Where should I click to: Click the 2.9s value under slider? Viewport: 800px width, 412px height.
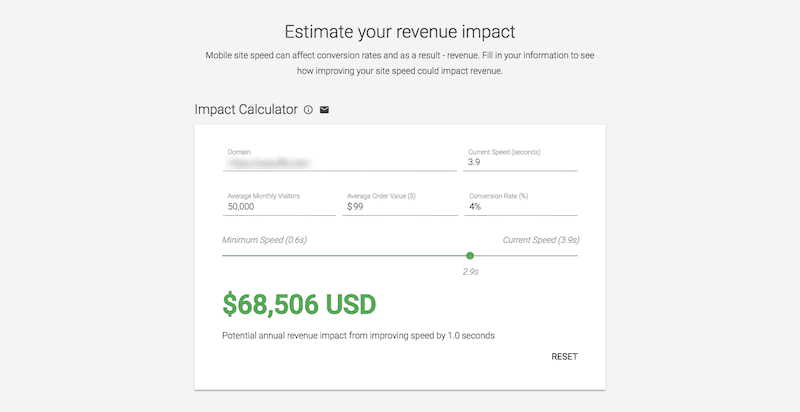(x=470, y=272)
